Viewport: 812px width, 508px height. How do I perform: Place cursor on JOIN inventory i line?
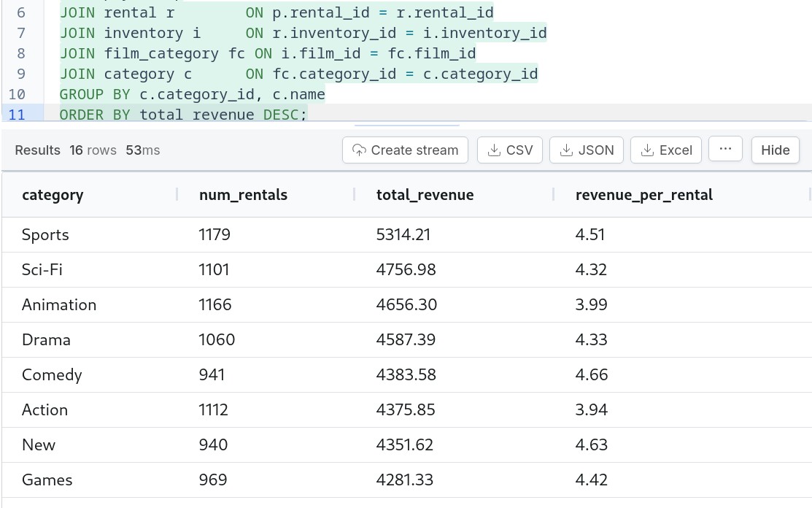[x=303, y=33]
